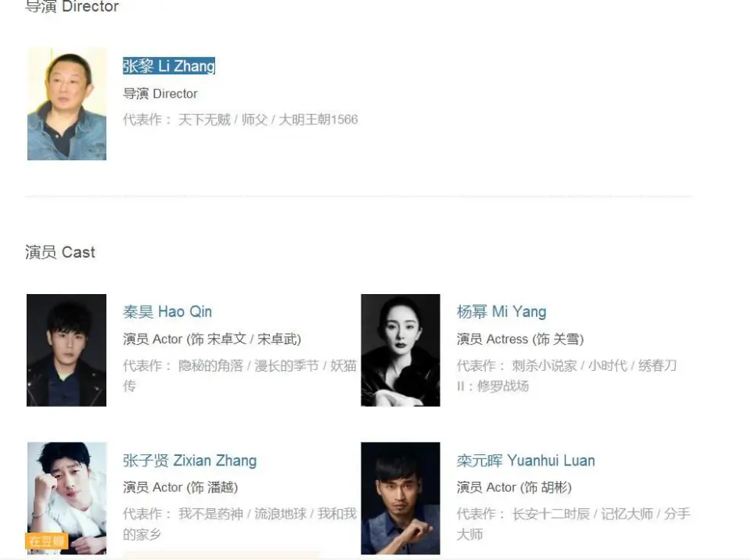Click the 大明王朝1566 title text
The height and width of the screenshot is (560, 751).
click(x=318, y=120)
